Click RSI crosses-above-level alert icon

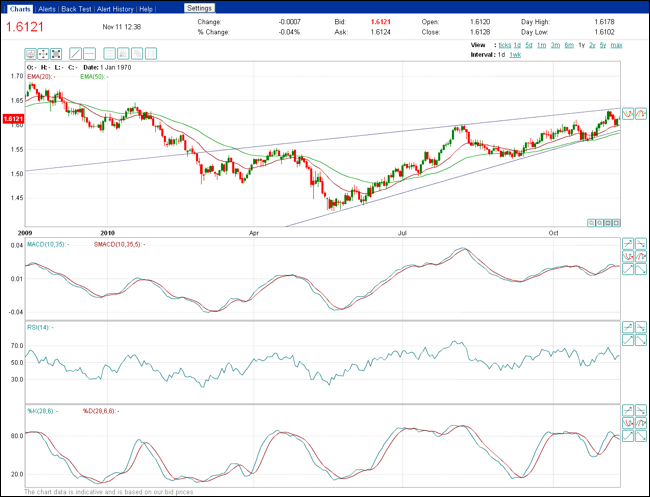[628, 327]
